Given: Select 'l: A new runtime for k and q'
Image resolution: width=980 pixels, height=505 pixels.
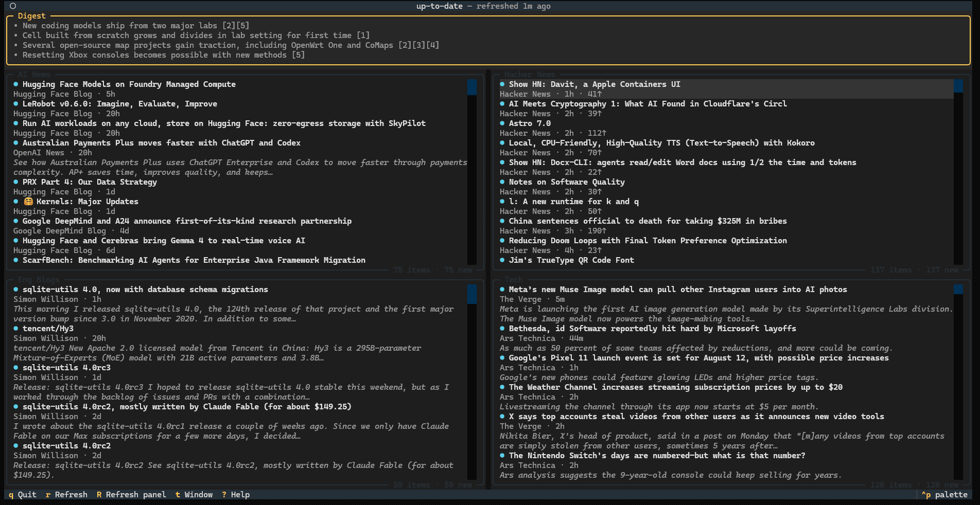Looking at the screenshot, I should [573, 202].
